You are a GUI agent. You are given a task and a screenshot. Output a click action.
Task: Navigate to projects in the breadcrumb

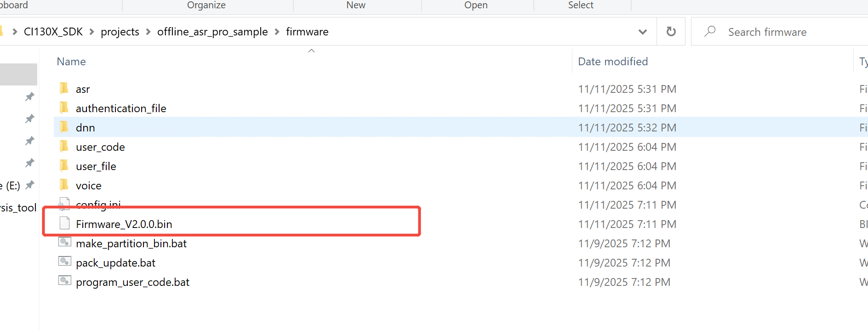(120, 32)
